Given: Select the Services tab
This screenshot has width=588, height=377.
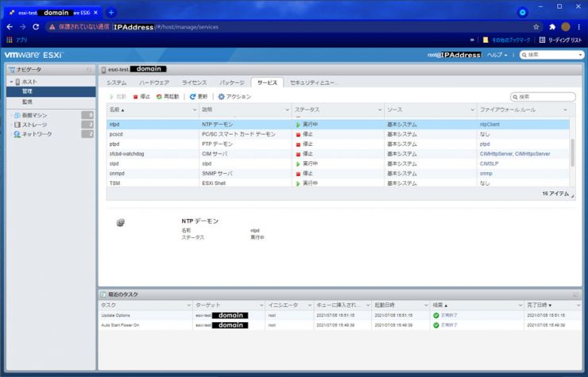Looking at the screenshot, I should [x=267, y=83].
